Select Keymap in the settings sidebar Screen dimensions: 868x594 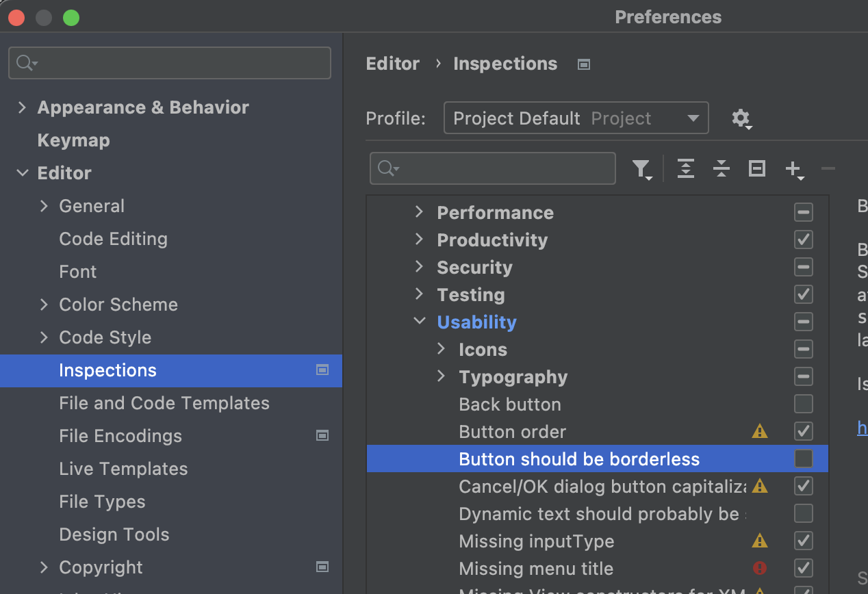[x=73, y=140]
